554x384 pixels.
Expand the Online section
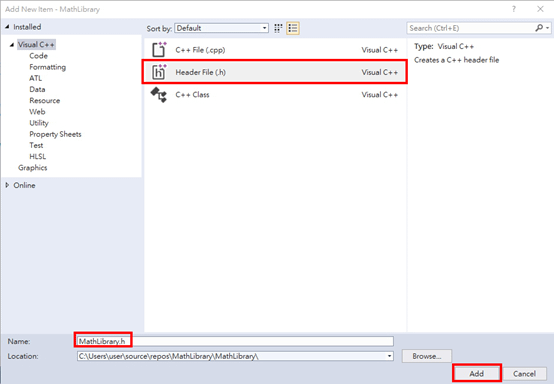(x=7, y=185)
